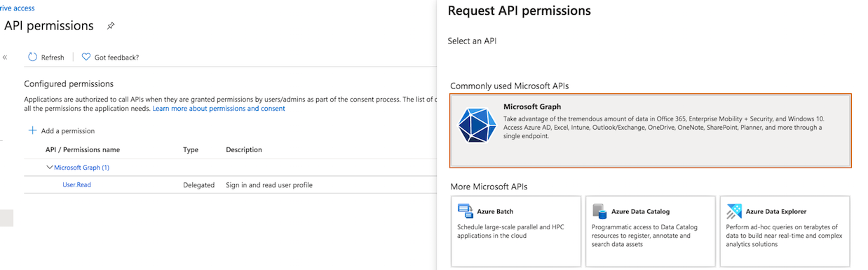The width and height of the screenshot is (868, 270).
Task: Click the Azure Batch icon
Action: tap(465, 211)
